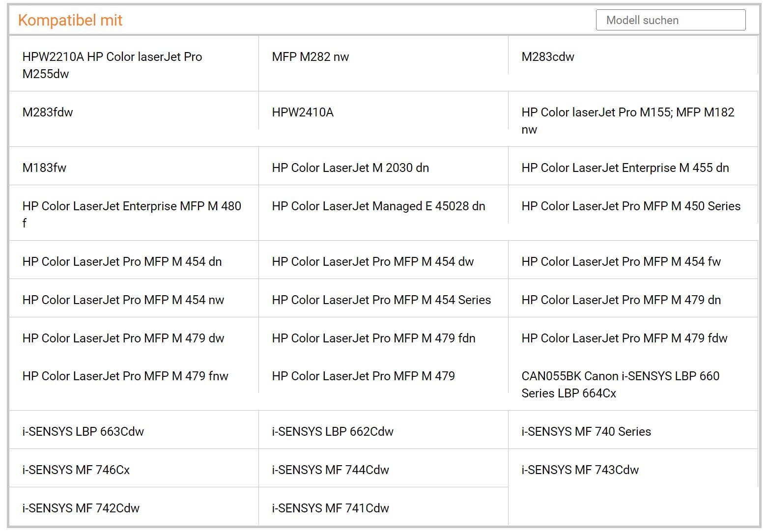Viewport: 767px width, 532px height.
Task: Select 'HP Color LaserJet Managed E 45028 dn'
Action: (x=378, y=206)
